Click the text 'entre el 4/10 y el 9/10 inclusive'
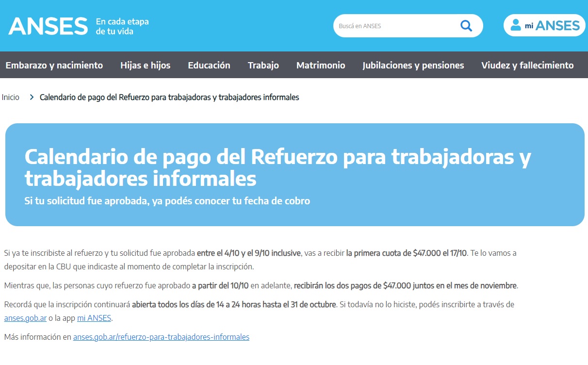The height and width of the screenshot is (365, 588). point(248,253)
